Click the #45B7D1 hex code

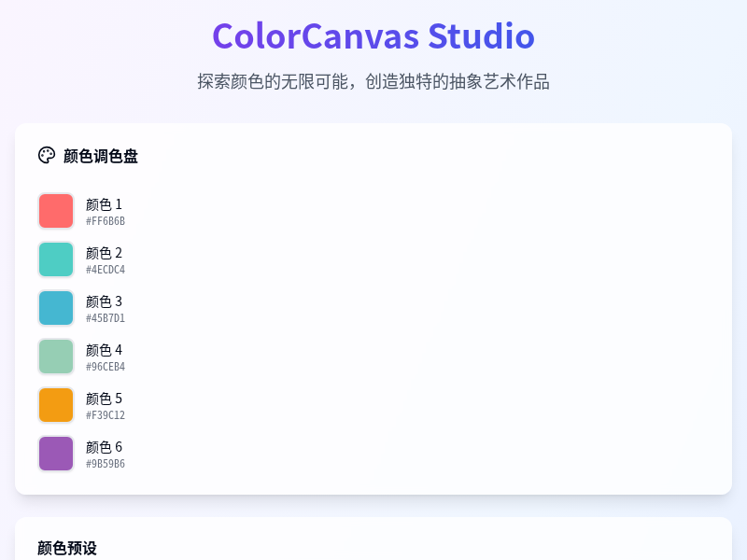pyautogui.click(x=106, y=318)
